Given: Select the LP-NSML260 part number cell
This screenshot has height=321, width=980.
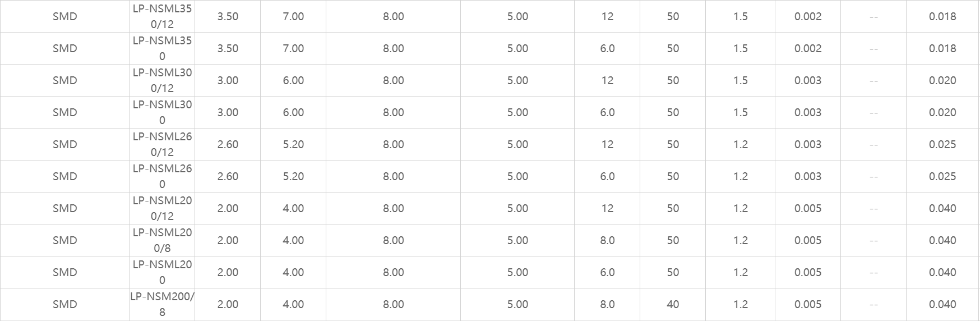Looking at the screenshot, I should pos(162,176).
